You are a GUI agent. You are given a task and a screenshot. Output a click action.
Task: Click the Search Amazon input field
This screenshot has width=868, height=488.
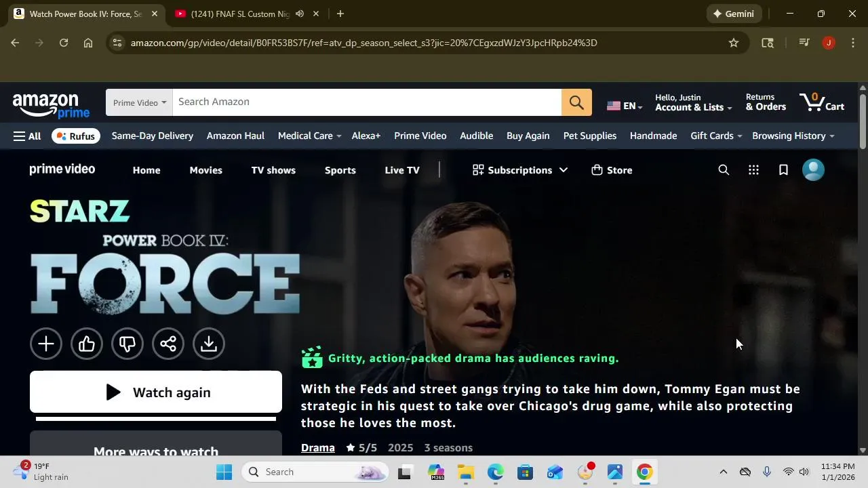click(367, 102)
